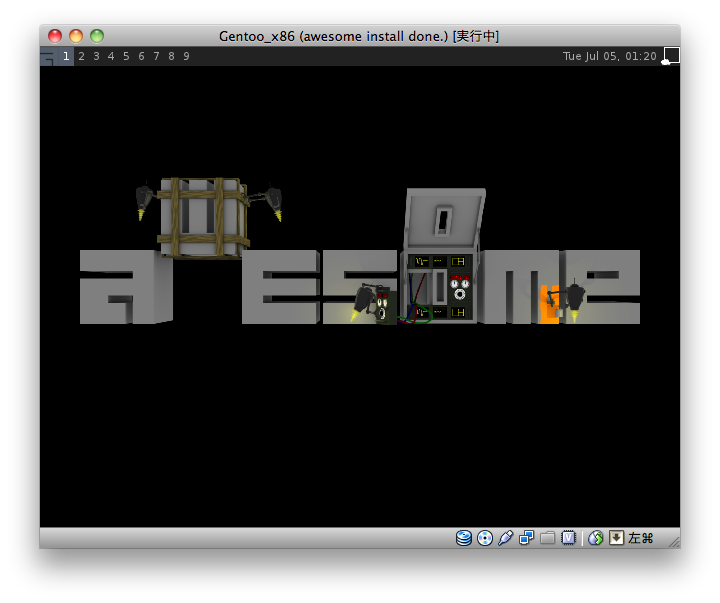Click the keyboard capture arrow icon
Viewport: 720px width, 603px height.
click(616, 538)
